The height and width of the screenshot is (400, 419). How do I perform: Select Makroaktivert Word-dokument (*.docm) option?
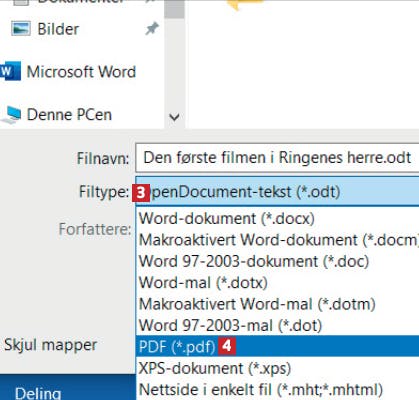point(277,240)
